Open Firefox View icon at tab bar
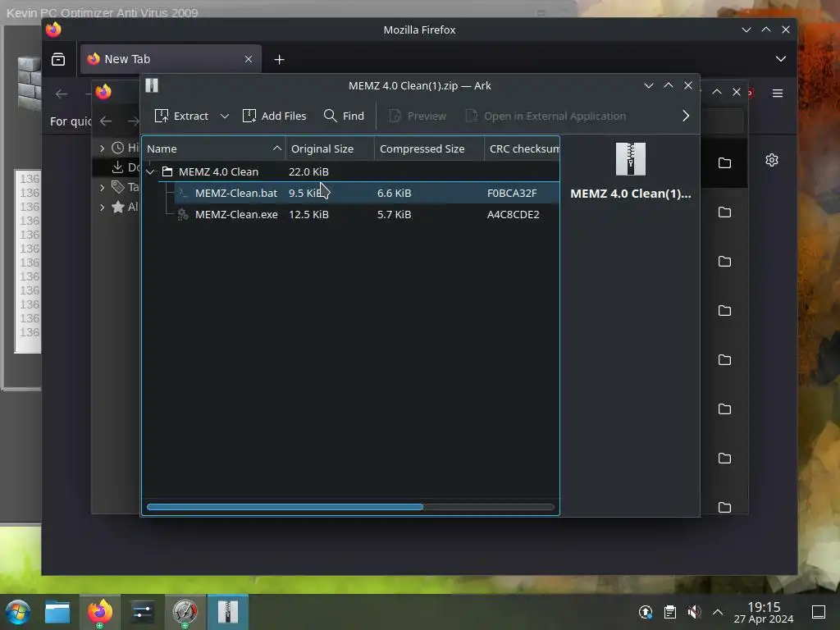 [x=58, y=59]
